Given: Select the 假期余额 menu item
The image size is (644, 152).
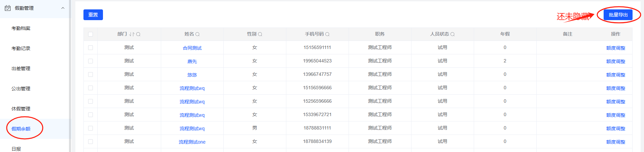Looking at the screenshot, I should [x=21, y=129].
